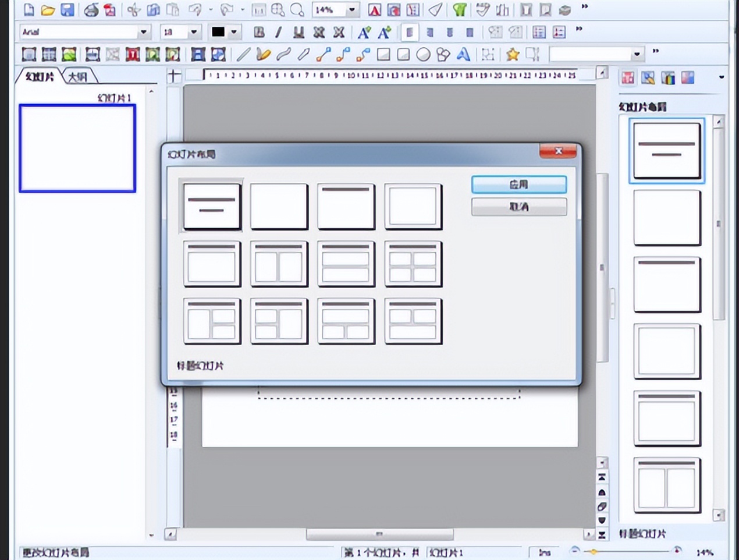Click the black font color swatch

(218, 32)
